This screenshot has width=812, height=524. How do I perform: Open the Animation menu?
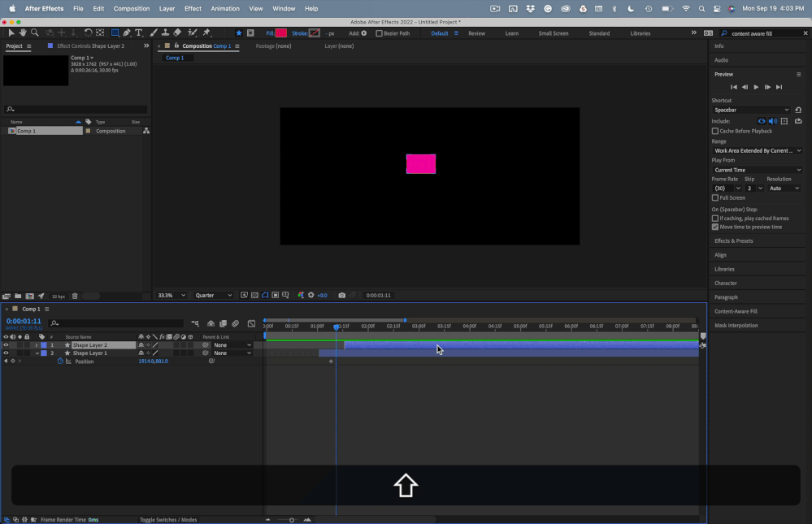pos(225,8)
